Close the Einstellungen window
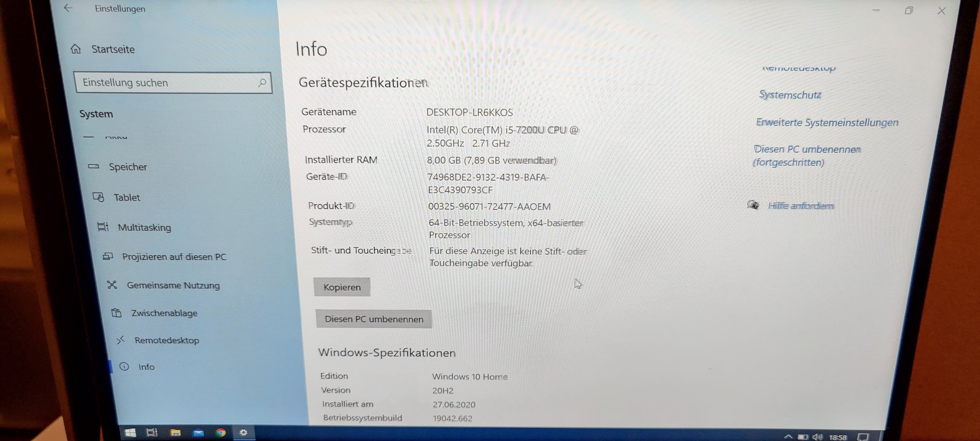The width and height of the screenshot is (980, 441). [942, 10]
